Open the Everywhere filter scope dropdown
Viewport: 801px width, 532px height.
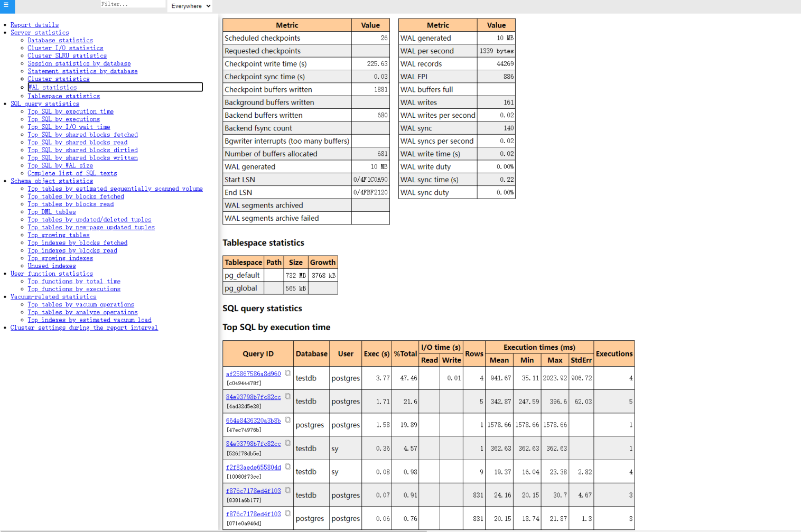191,6
